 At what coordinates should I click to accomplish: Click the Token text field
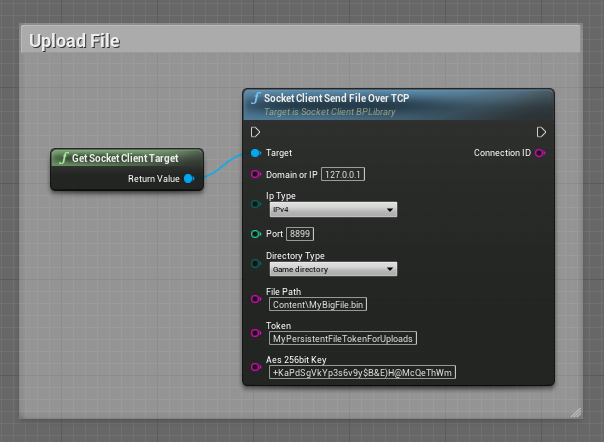click(341, 338)
